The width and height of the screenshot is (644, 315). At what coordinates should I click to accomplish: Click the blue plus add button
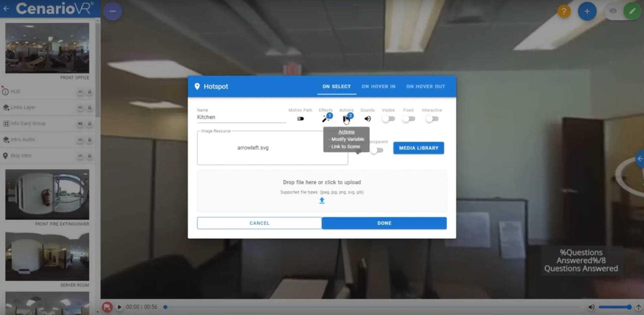pyautogui.click(x=587, y=11)
